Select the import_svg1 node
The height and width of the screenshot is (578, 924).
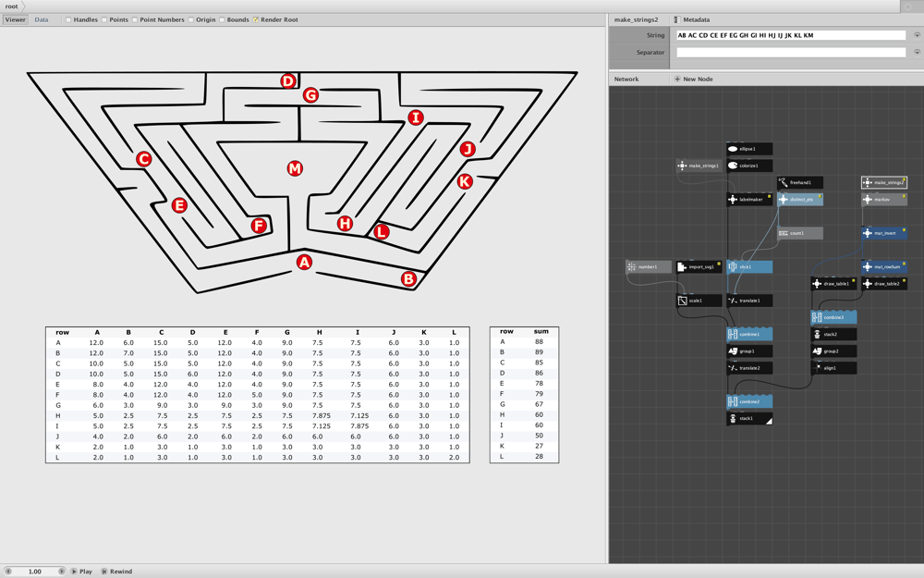(x=699, y=266)
